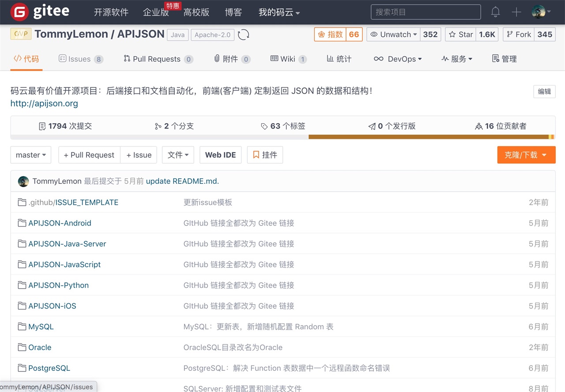Open the Unwatch dropdown

[x=393, y=34]
